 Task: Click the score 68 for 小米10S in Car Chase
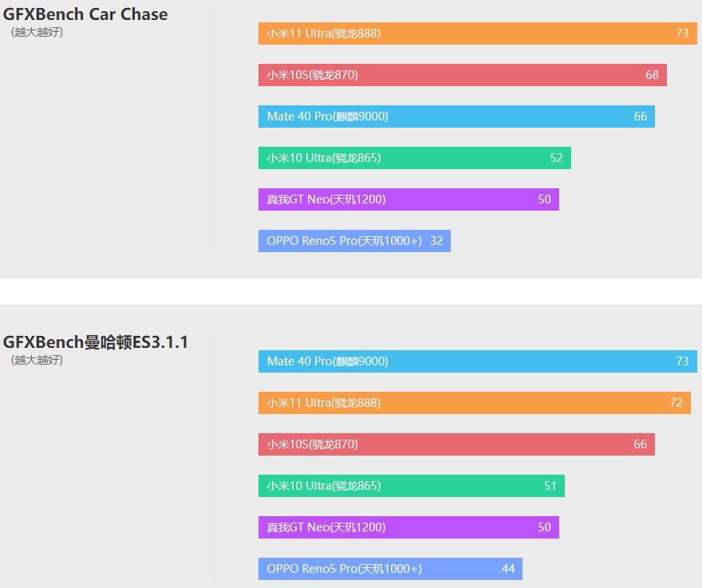pyautogui.click(x=652, y=75)
